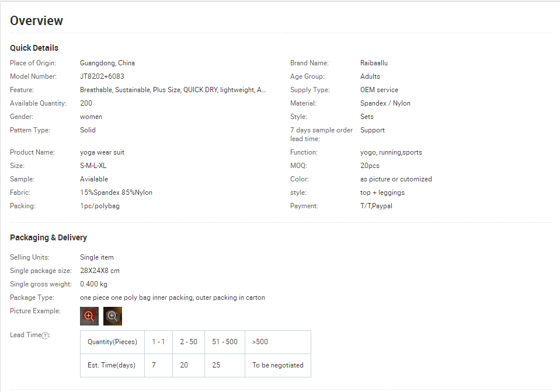This screenshot has height=392, width=560.
Task: Expand the truncated Feature text
Action: tap(173, 90)
